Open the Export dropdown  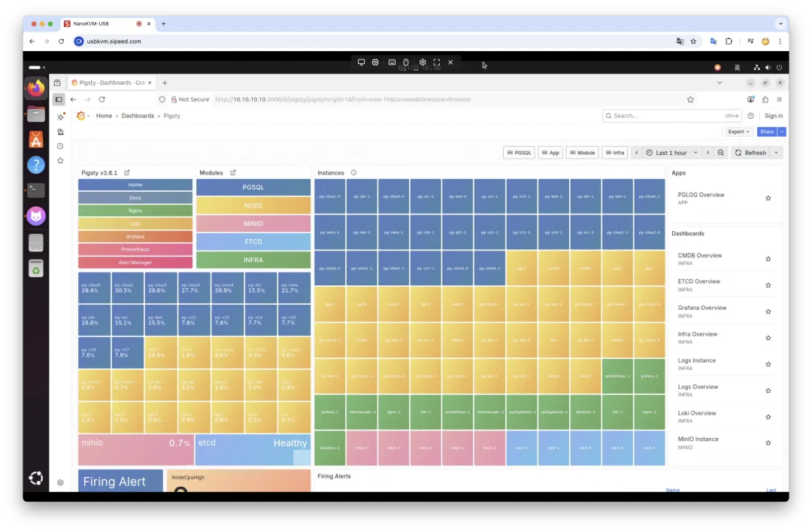[x=738, y=132]
